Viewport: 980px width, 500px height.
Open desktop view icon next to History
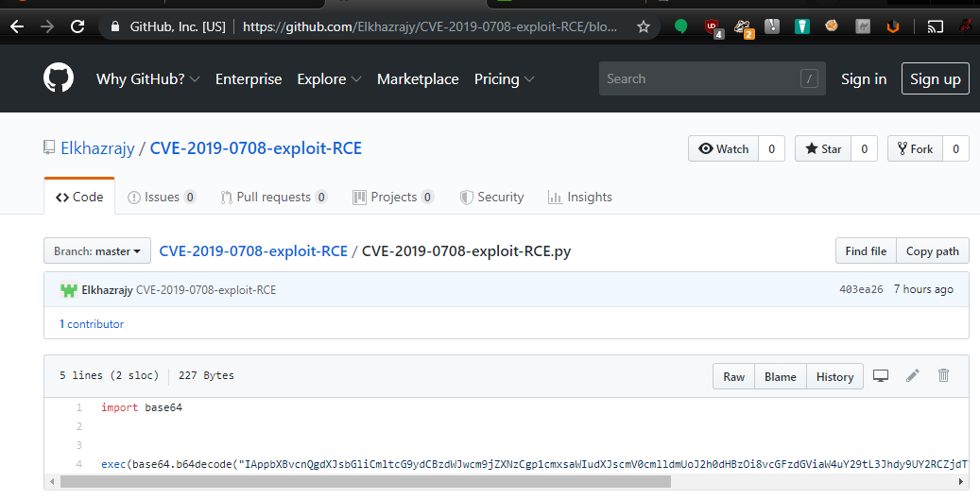click(881, 375)
